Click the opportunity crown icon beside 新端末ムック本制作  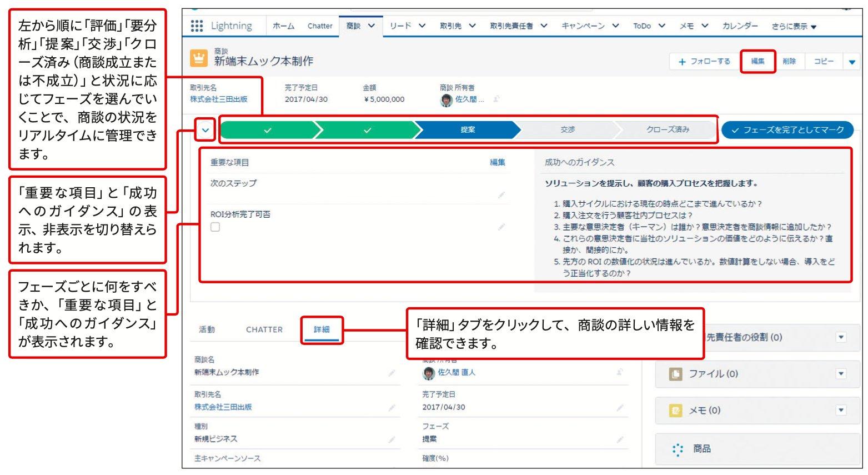pos(198,58)
